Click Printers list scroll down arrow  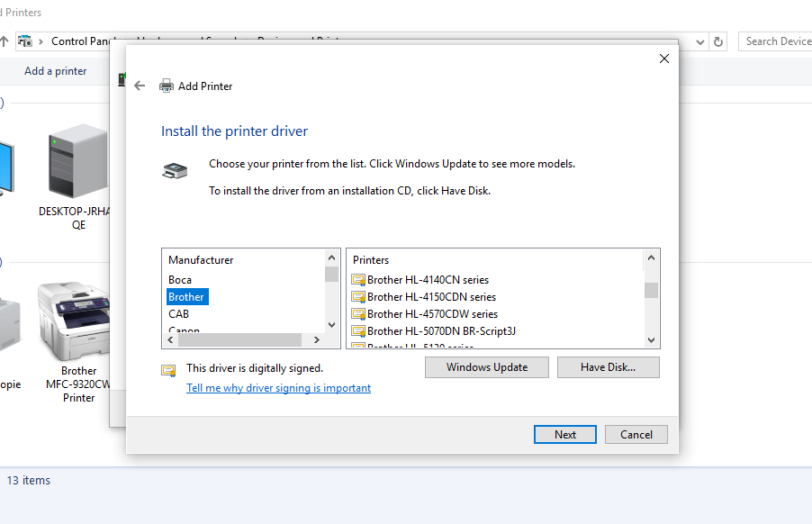coord(652,340)
